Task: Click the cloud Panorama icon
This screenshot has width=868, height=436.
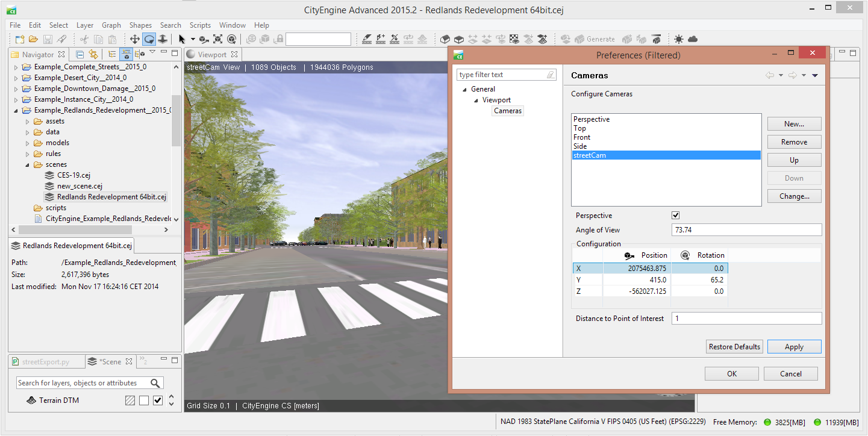Action: [693, 39]
